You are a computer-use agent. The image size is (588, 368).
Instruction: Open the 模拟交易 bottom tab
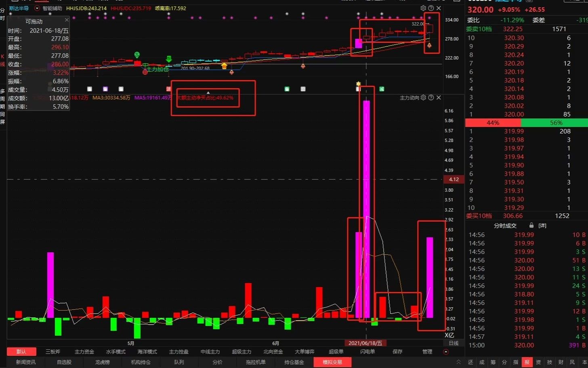pos(332,362)
